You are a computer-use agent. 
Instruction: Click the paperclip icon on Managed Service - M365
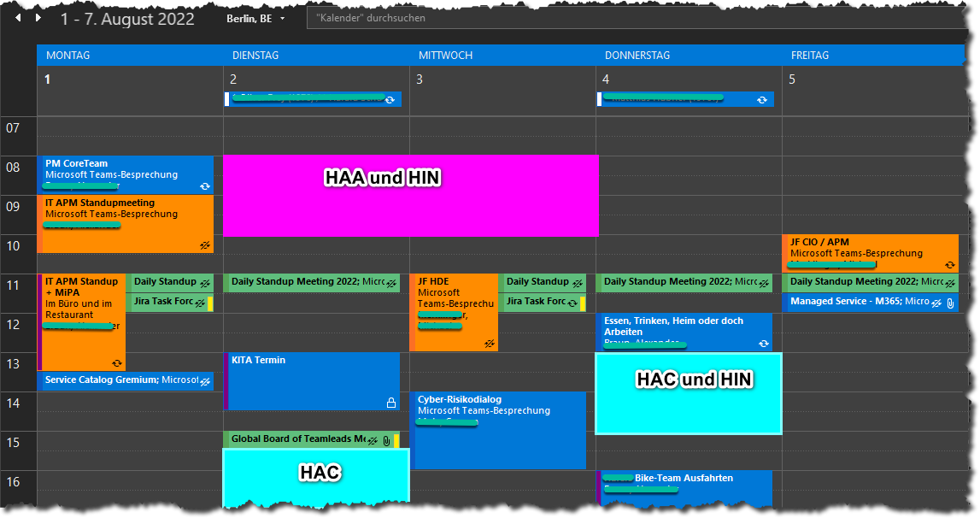pos(950,303)
